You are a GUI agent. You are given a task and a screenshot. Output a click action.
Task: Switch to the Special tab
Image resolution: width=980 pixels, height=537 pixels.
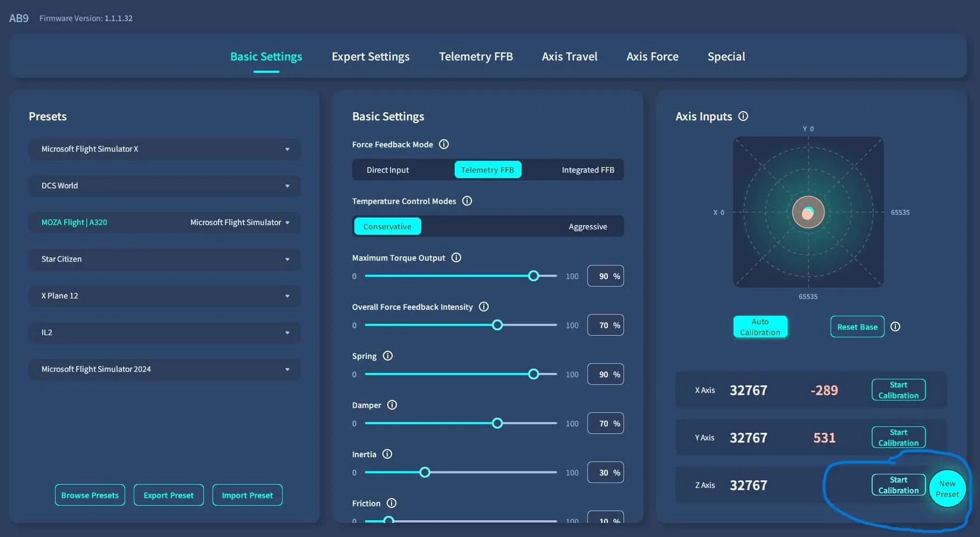point(726,56)
